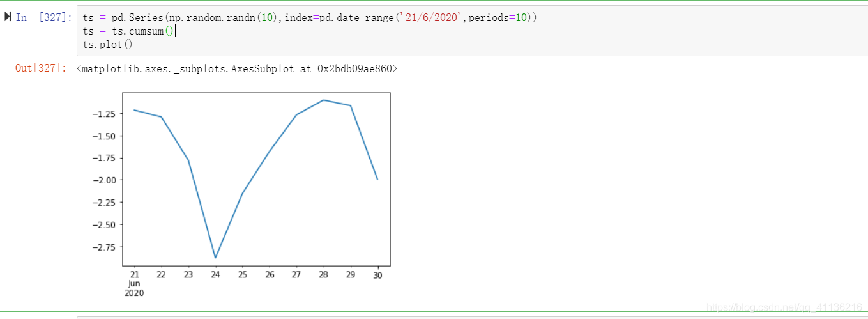The image size is (868, 319).
Task: Click the ts.cumsum() code line
Action: point(128,31)
